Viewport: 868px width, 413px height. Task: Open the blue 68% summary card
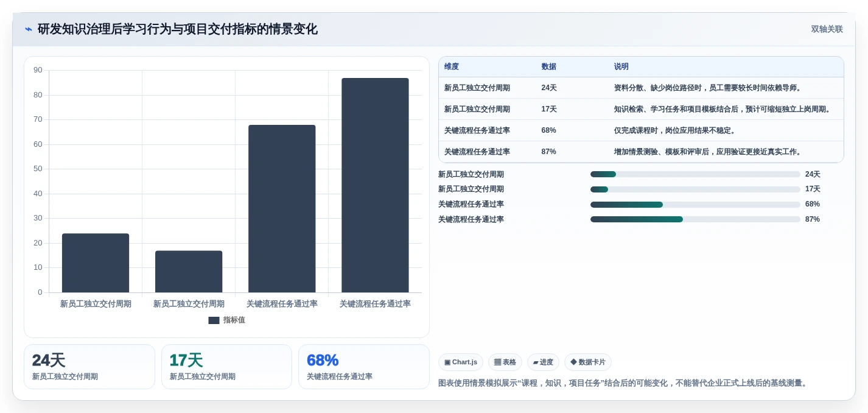tap(364, 367)
